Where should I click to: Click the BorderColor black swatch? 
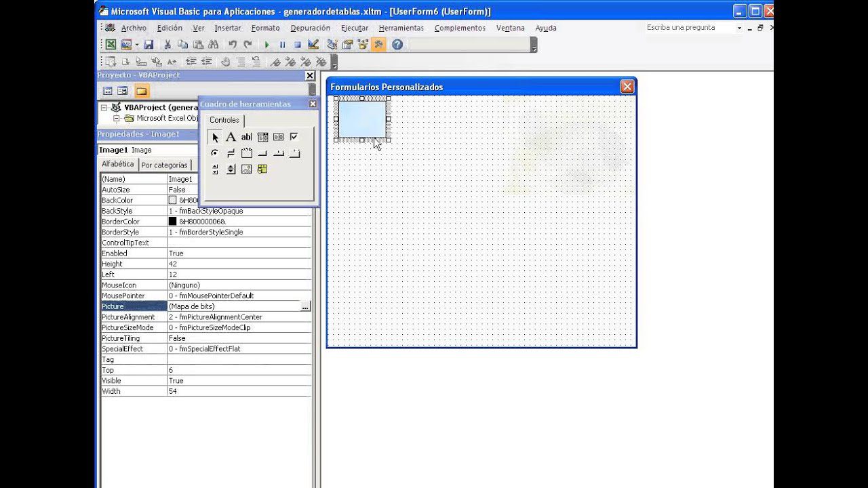172,222
